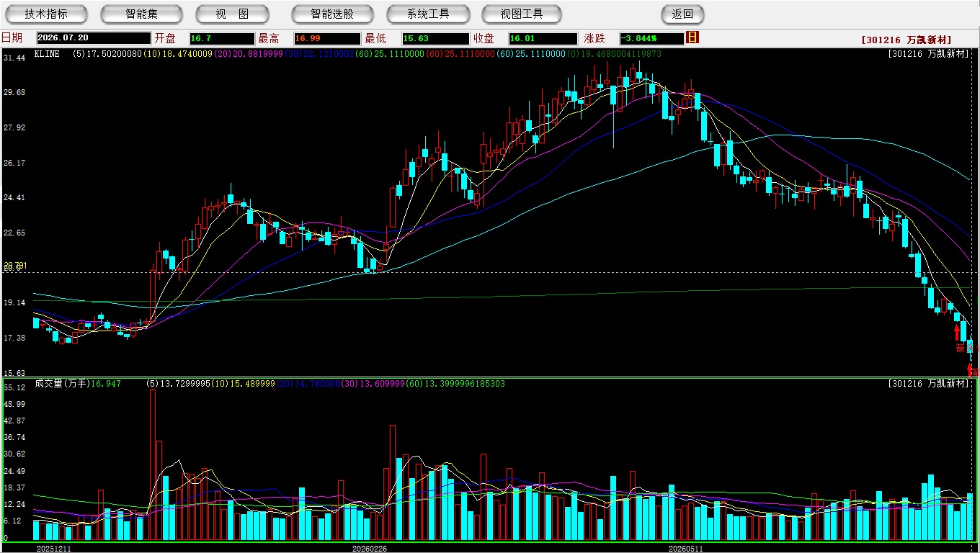Click the 涨跌 value field -3.844%
The height and width of the screenshot is (553, 980).
[652, 38]
